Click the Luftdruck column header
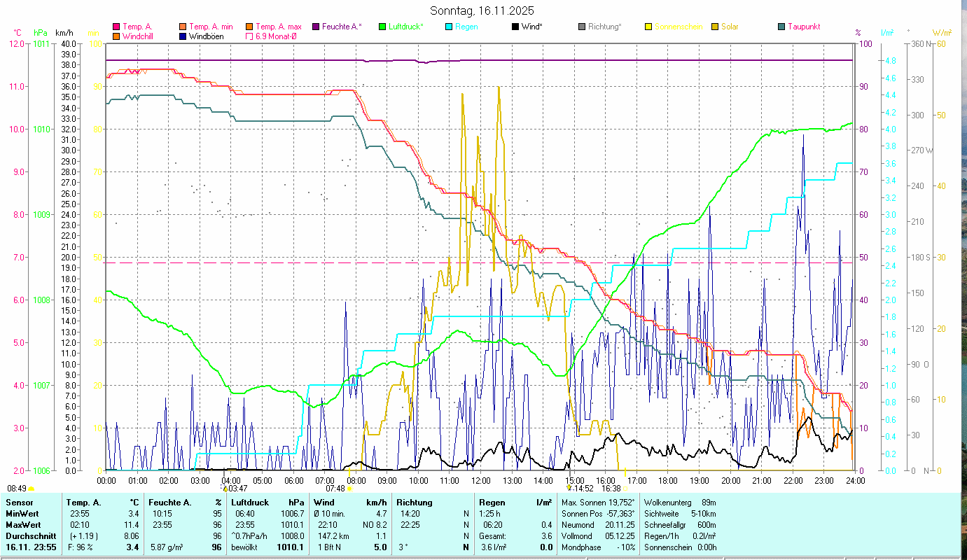The height and width of the screenshot is (560, 967). [x=251, y=502]
